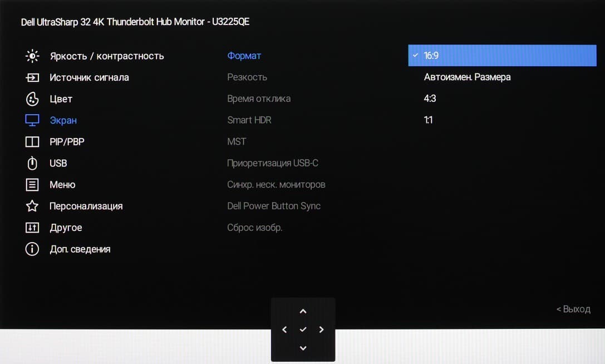Click the monitor icon beside Экран
605x364 pixels.
32,120
